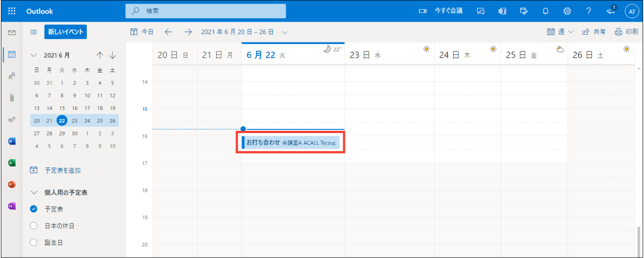Click 新しいイベント button
This screenshot has width=644, height=258.
(66, 32)
